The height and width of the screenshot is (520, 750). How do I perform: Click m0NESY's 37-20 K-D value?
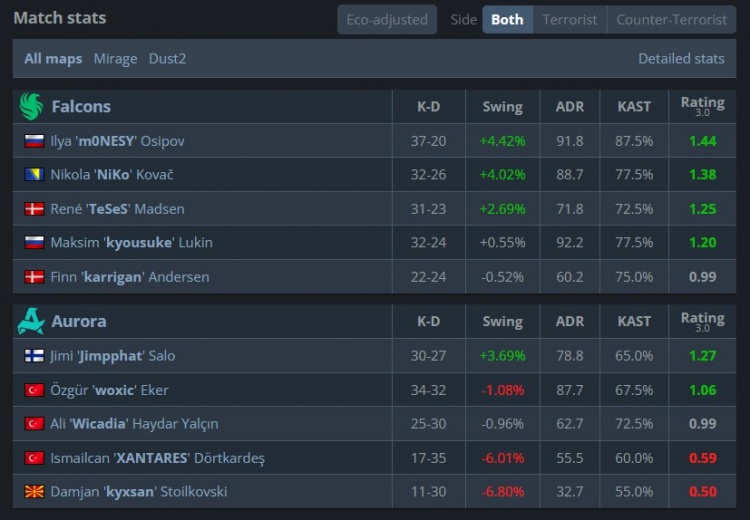pyautogui.click(x=429, y=141)
